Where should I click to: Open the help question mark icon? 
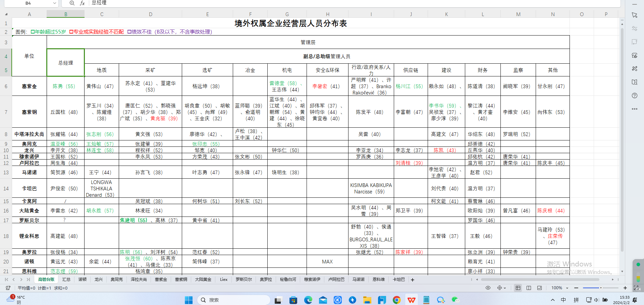634,96
